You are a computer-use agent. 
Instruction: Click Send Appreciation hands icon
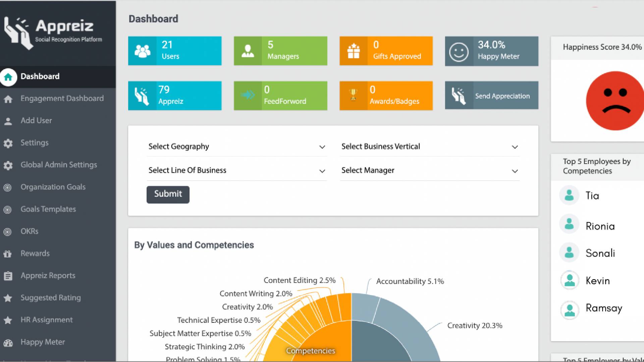coord(459,96)
